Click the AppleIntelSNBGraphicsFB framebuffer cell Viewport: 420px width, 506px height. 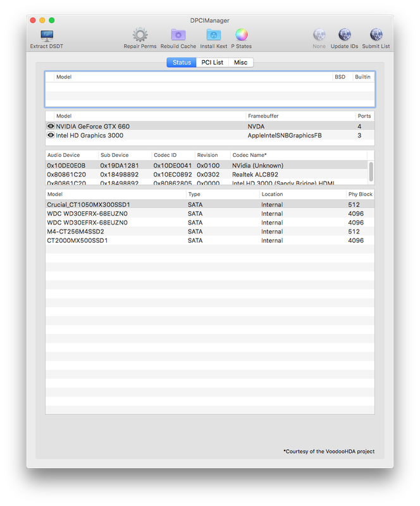tap(285, 135)
